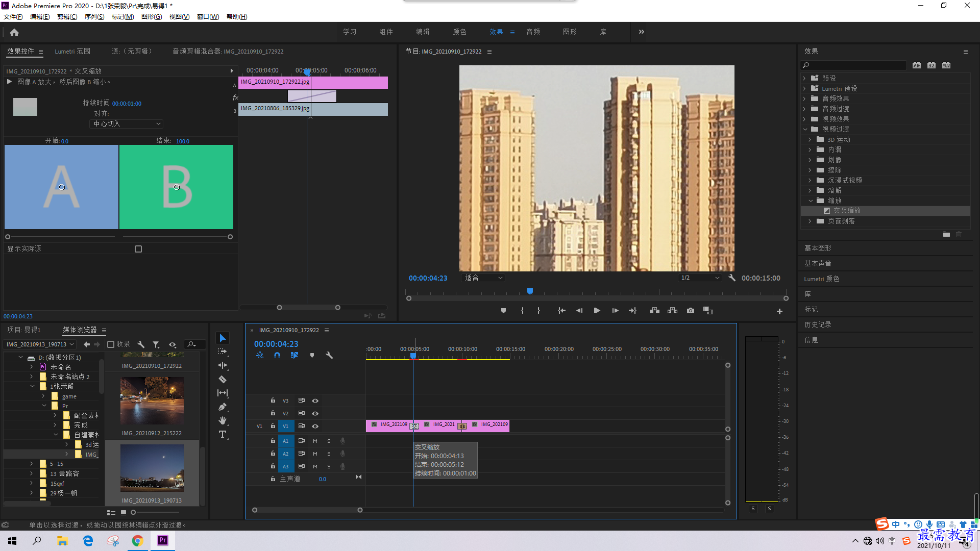The width and height of the screenshot is (980, 551).
Task: Click the Program monitor playhead marker
Action: [x=530, y=291]
